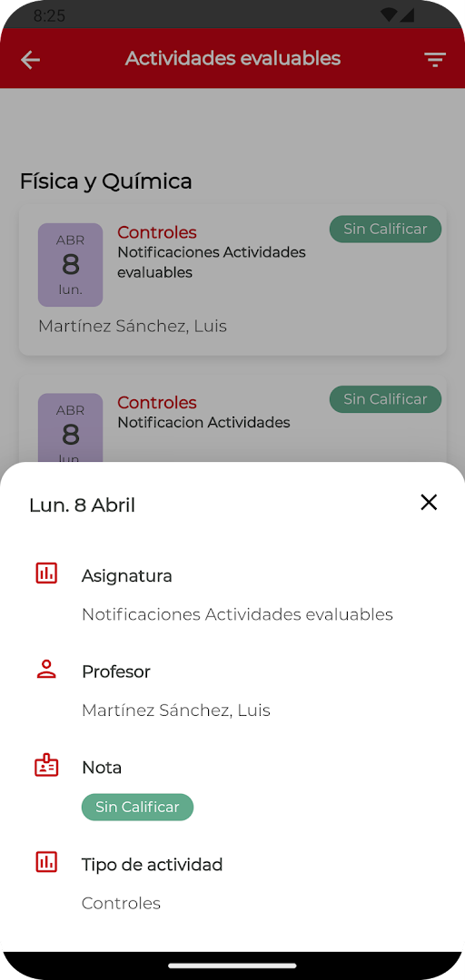Screen dimensions: 465x980
Task: Open Notificacion Actividades card
Action: tap(232, 418)
